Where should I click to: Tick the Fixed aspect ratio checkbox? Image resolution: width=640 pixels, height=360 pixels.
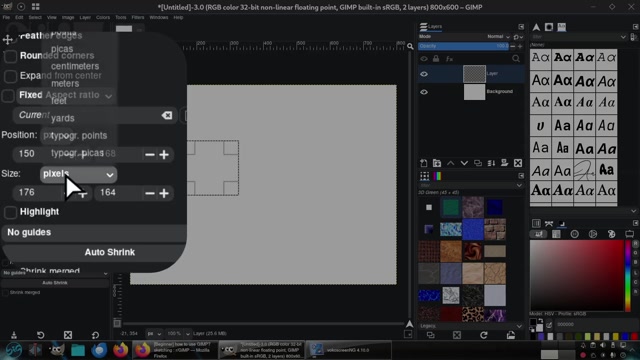click(x=8, y=96)
